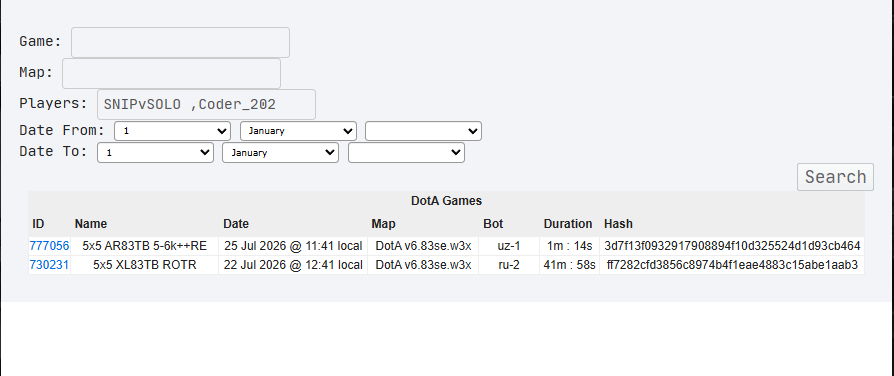The image size is (894, 376).
Task: Click the Duration column header
Action: point(568,224)
